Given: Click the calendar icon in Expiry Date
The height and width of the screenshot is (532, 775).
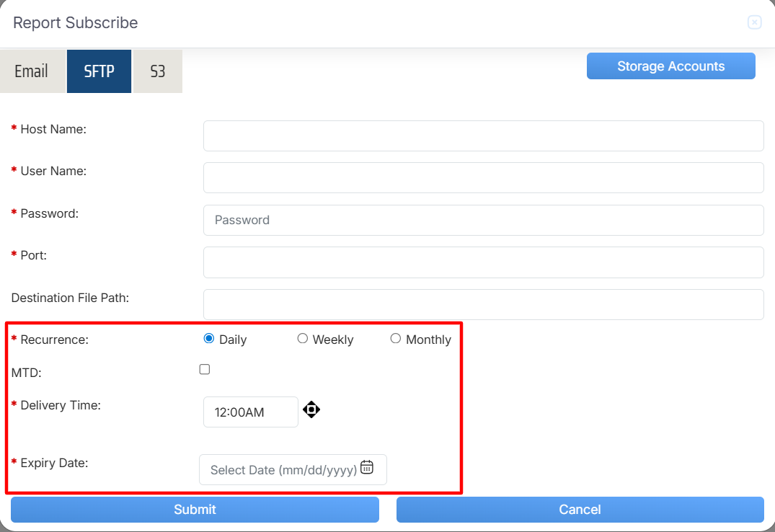Looking at the screenshot, I should coord(367,467).
